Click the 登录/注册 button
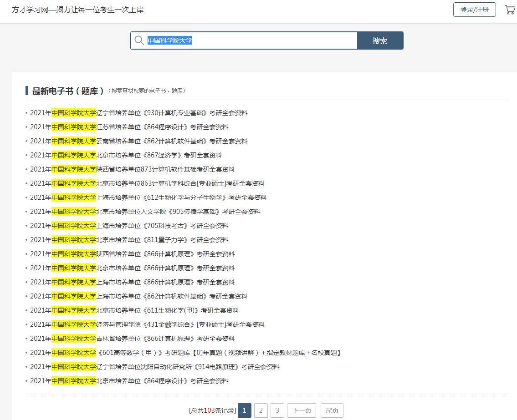Image resolution: width=517 pixels, height=420 pixels. pyautogui.click(x=475, y=10)
